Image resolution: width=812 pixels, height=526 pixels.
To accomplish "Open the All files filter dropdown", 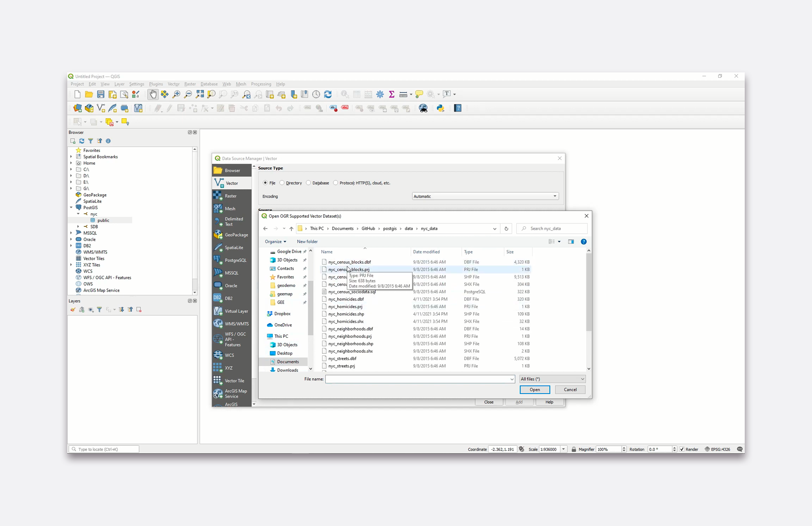I will click(x=552, y=379).
